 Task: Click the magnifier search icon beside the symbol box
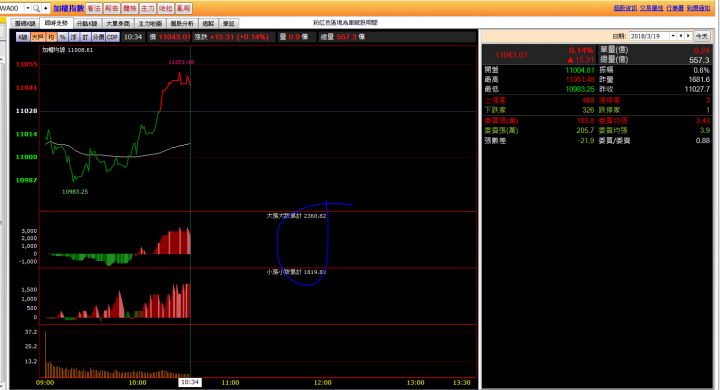tap(36, 8)
